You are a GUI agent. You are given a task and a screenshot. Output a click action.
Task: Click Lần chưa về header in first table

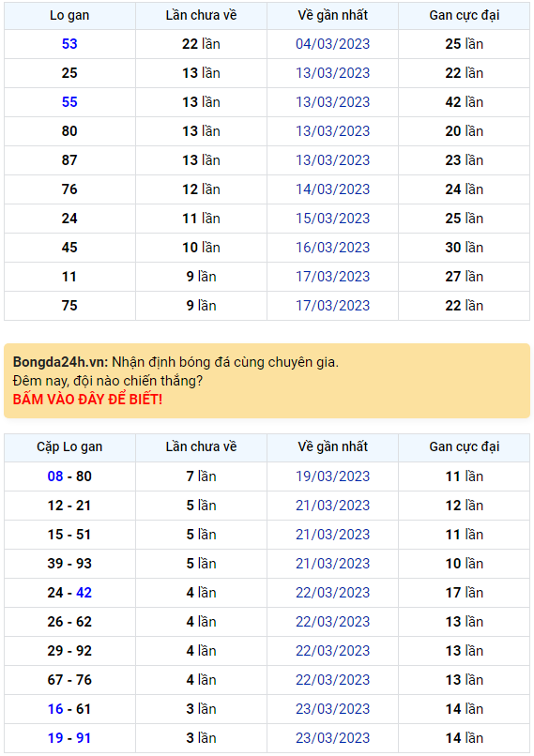coord(201,15)
